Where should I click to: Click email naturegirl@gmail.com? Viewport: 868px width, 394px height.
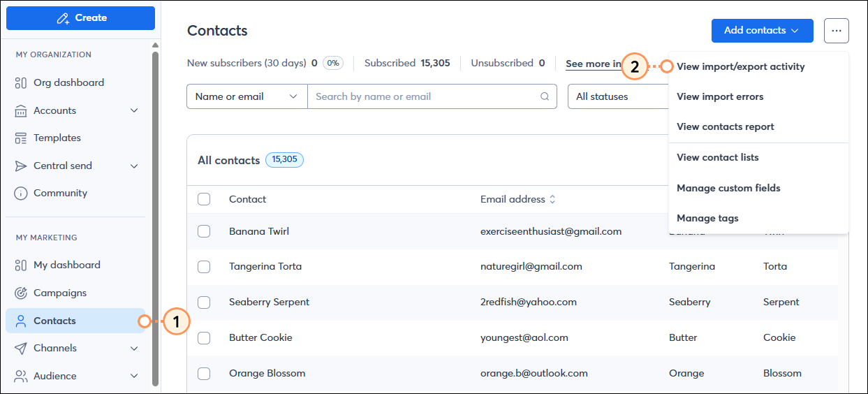pyautogui.click(x=531, y=266)
